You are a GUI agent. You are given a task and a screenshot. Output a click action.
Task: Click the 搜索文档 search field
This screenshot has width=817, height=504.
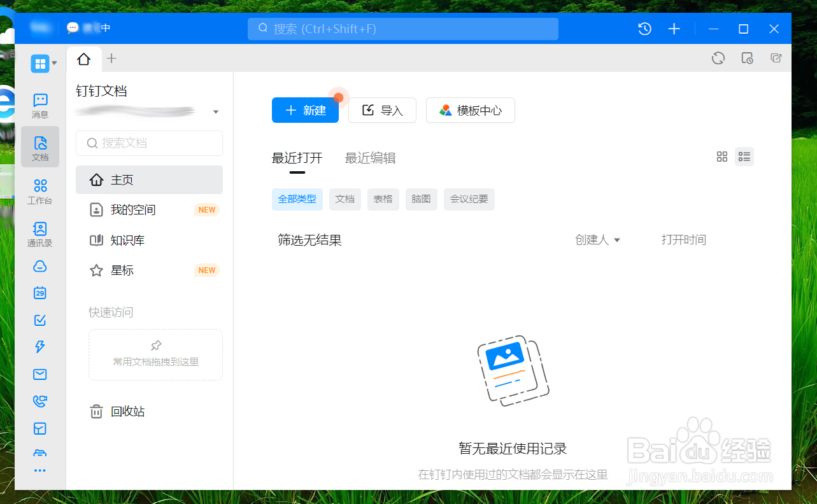coord(149,143)
